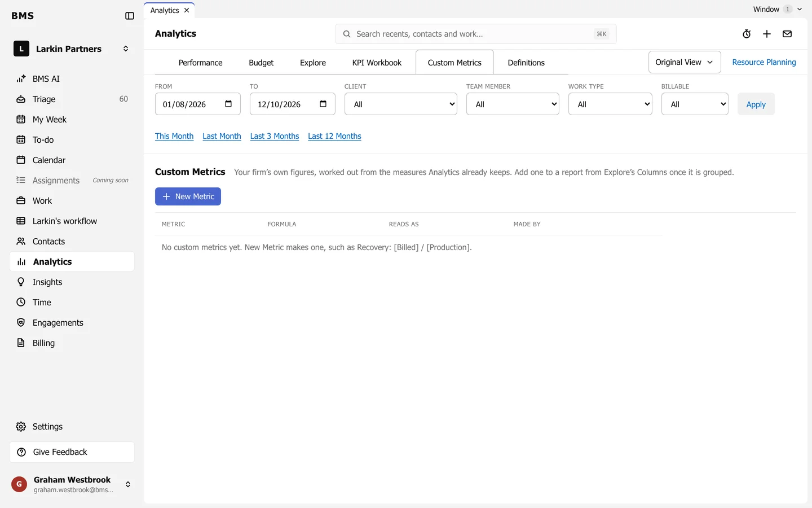Open the Resource Planning link
This screenshot has height=508, width=812.
pos(764,62)
